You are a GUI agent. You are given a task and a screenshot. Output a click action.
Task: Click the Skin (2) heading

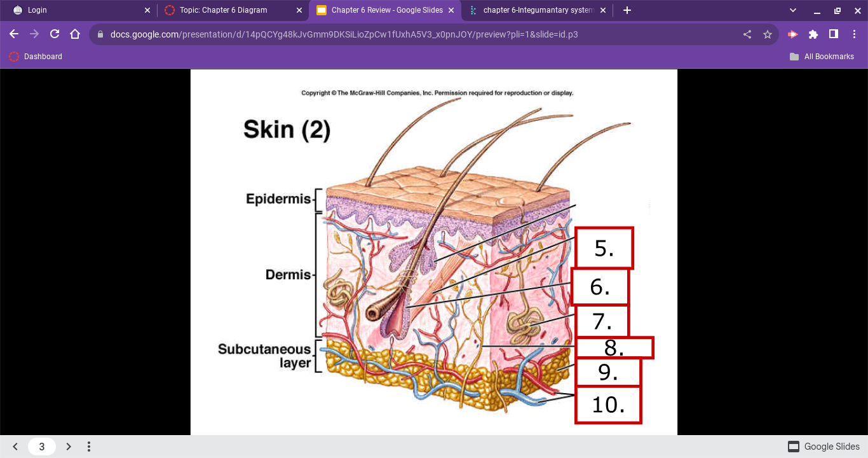(x=287, y=130)
